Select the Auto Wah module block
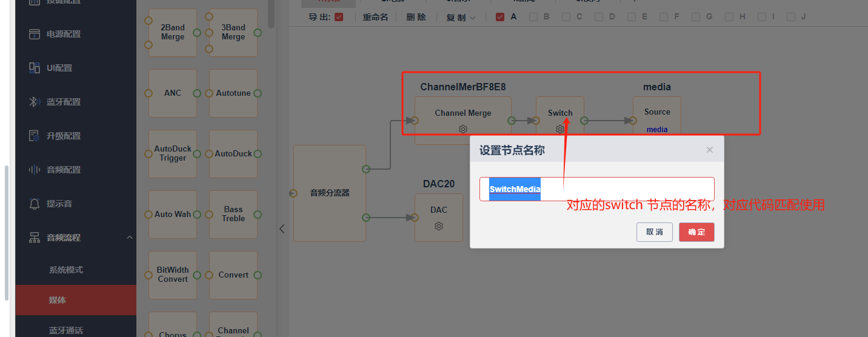The height and width of the screenshot is (337, 868). (173, 215)
